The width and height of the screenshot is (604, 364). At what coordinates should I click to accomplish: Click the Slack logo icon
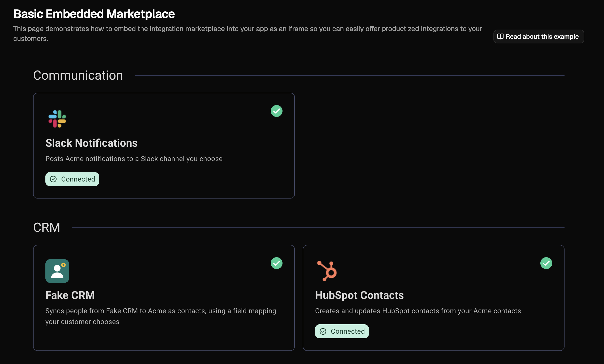coord(57,119)
